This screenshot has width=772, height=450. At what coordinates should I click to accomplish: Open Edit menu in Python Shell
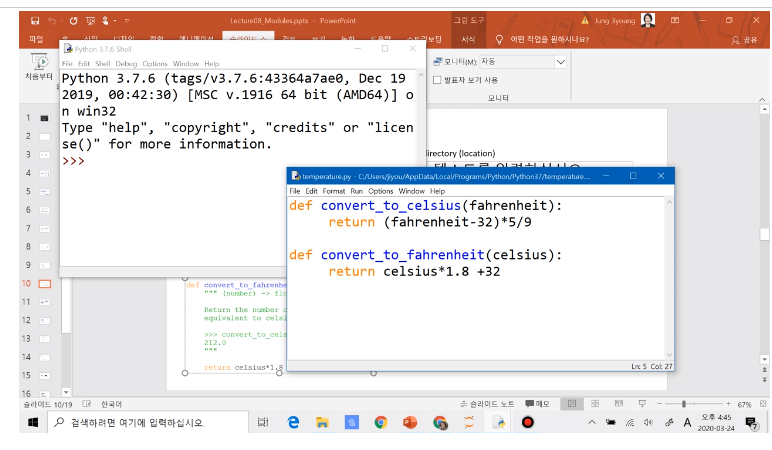[x=84, y=64]
